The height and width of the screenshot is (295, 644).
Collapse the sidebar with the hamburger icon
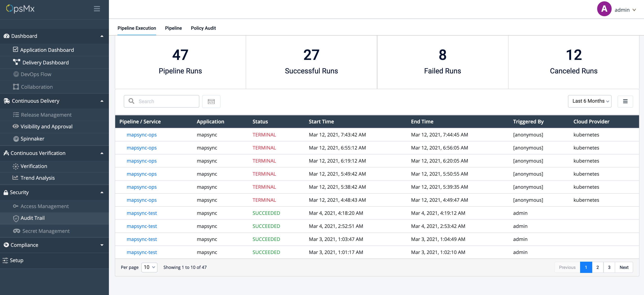(97, 9)
